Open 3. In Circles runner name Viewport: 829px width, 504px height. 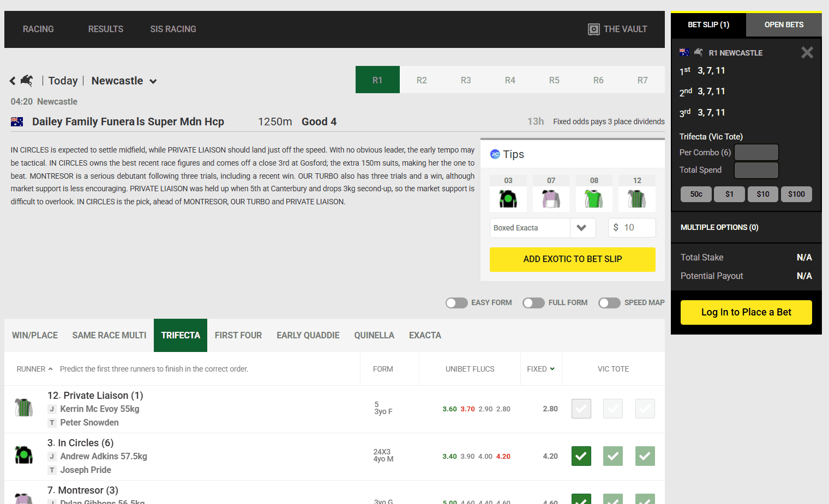tap(80, 443)
